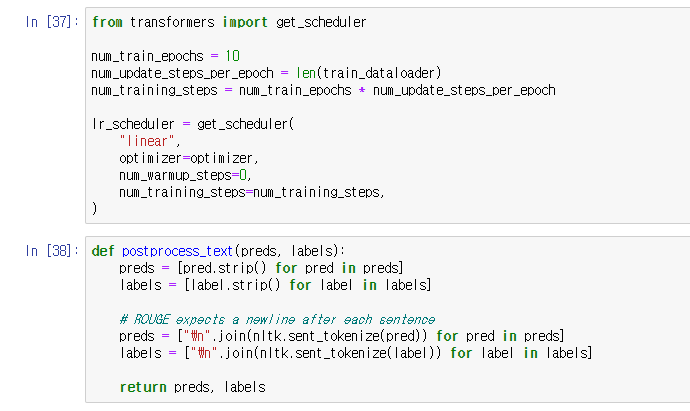Click the 'def postprocess_text(preds, labels):' line
This screenshot has width=690, height=411.
218,251
